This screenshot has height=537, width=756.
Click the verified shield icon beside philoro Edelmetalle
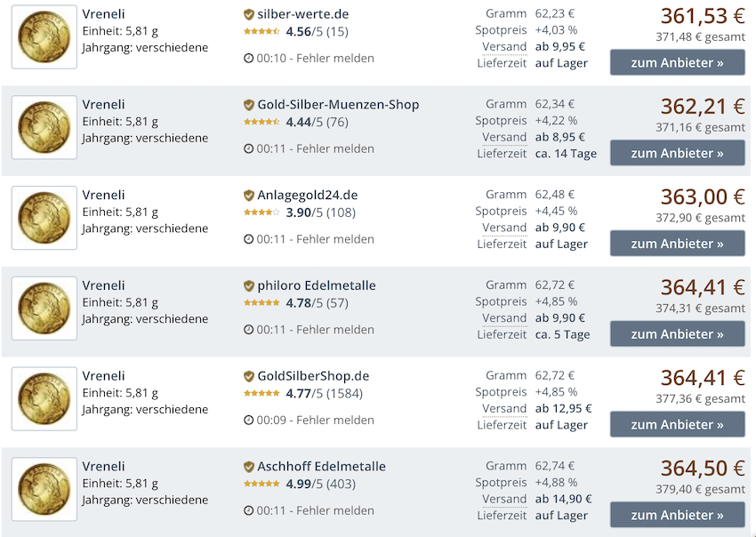click(249, 286)
